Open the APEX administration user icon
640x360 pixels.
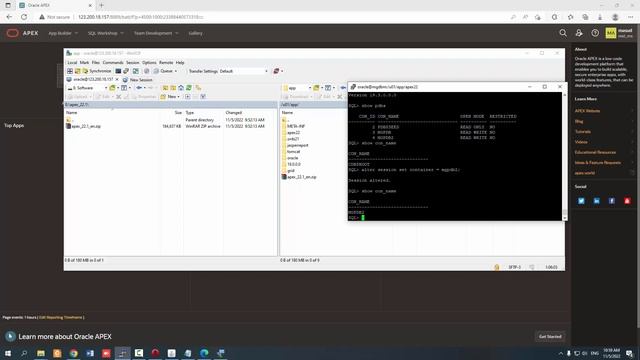tap(579, 33)
